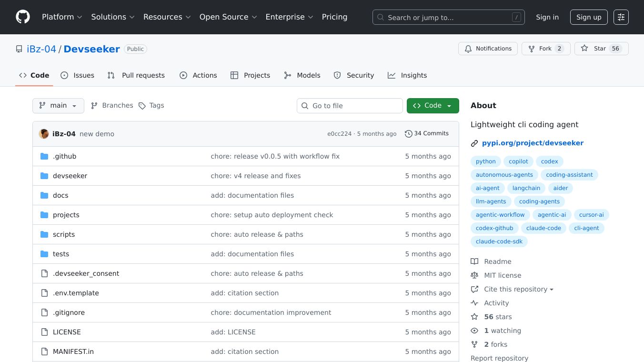Viewport: 644px width, 362px height.
Task: Click the Sign up button
Action: [x=588, y=17]
